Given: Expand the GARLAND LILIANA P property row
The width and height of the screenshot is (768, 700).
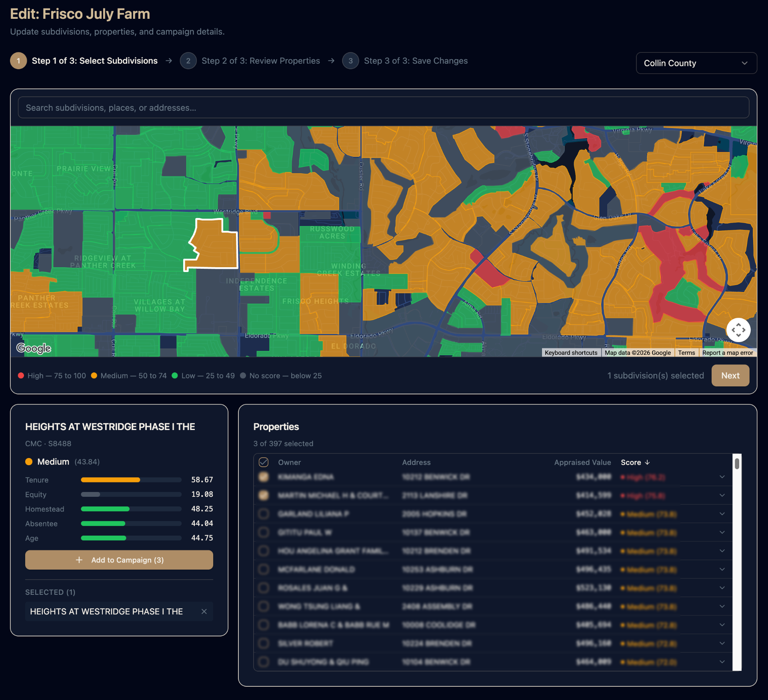Looking at the screenshot, I should tap(722, 514).
